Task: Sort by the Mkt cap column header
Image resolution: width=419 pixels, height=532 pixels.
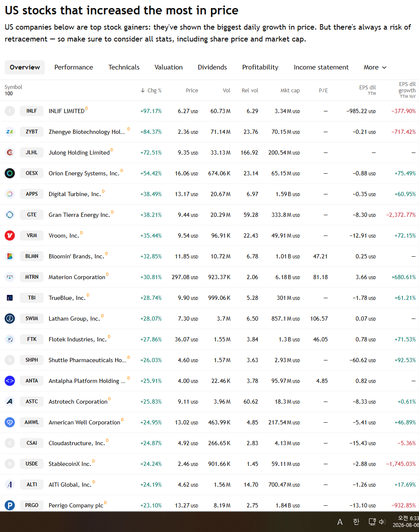Action: click(x=290, y=90)
